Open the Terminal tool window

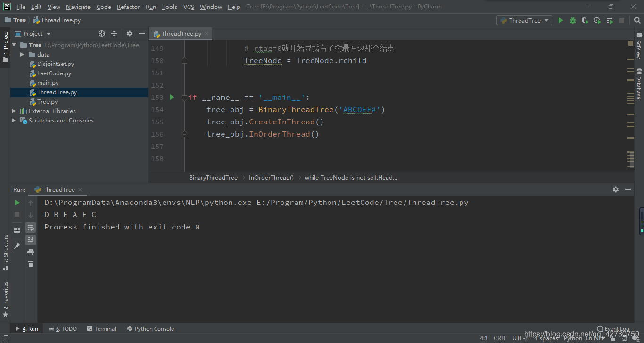point(101,329)
